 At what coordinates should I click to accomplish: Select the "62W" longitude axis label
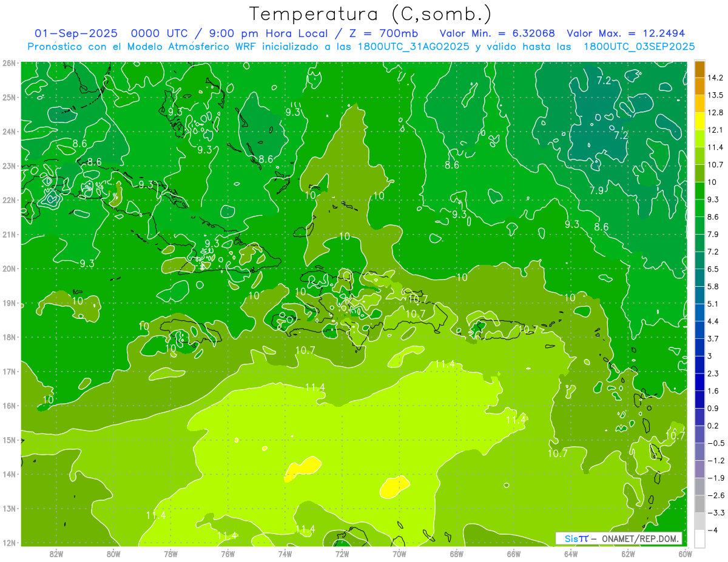pyautogui.click(x=629, y=553)
